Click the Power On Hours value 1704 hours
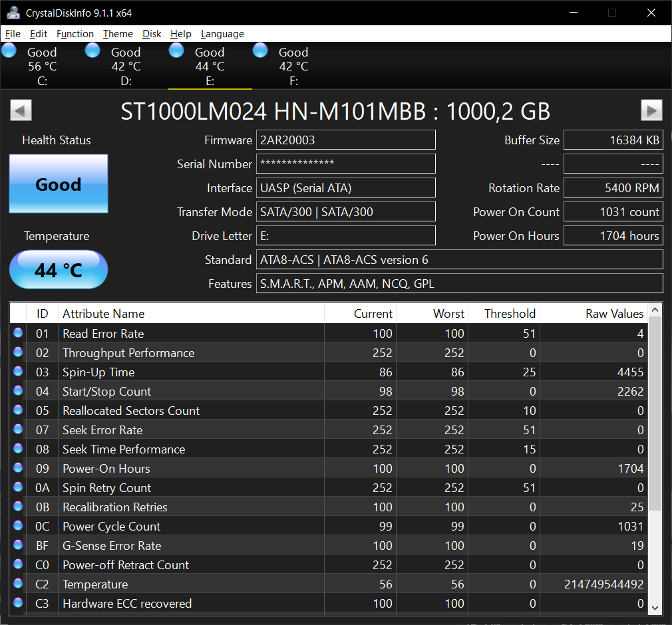Screen dimensions: 672x625 (x=613, y=236)
